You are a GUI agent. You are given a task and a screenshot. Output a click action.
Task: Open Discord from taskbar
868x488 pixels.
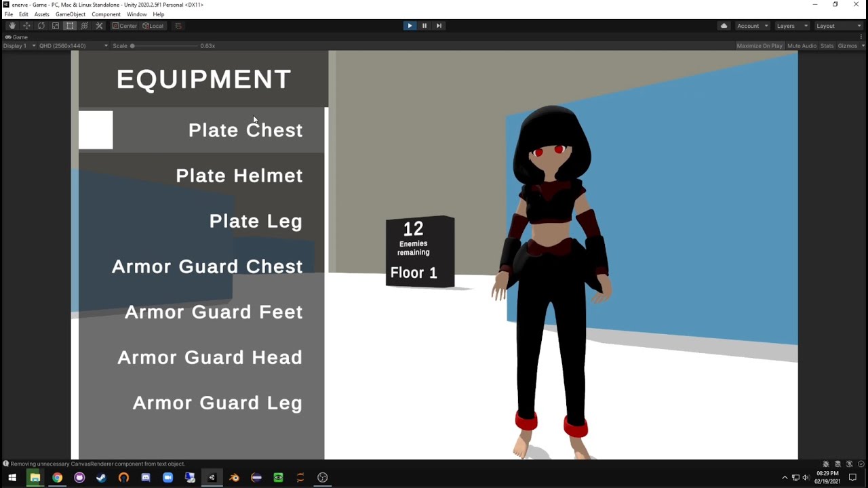pyautogui.click(x=145, y=478)
